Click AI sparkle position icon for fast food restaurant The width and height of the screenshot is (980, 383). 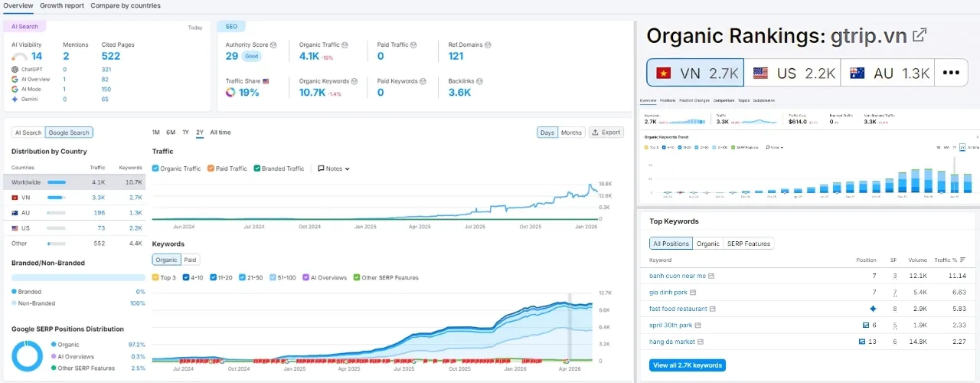pyautogui.click(x=873, y=309)
